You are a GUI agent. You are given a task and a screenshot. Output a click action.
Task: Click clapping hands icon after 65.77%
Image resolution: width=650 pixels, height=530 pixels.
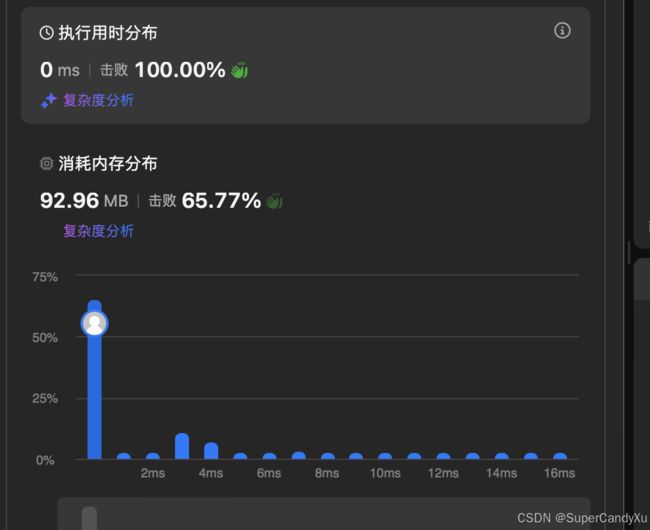click(x=274, y=201)
